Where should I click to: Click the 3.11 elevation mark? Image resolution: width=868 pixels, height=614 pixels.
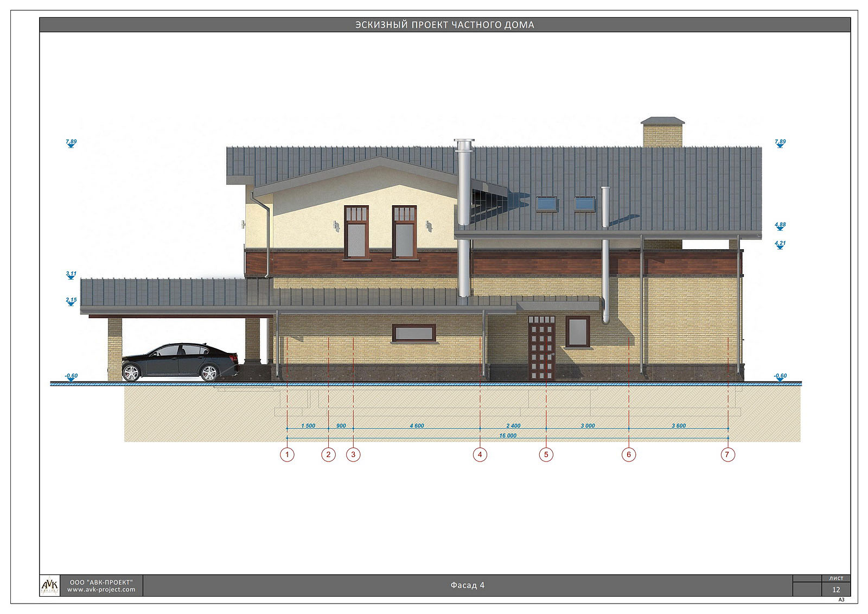click(71, 276)
